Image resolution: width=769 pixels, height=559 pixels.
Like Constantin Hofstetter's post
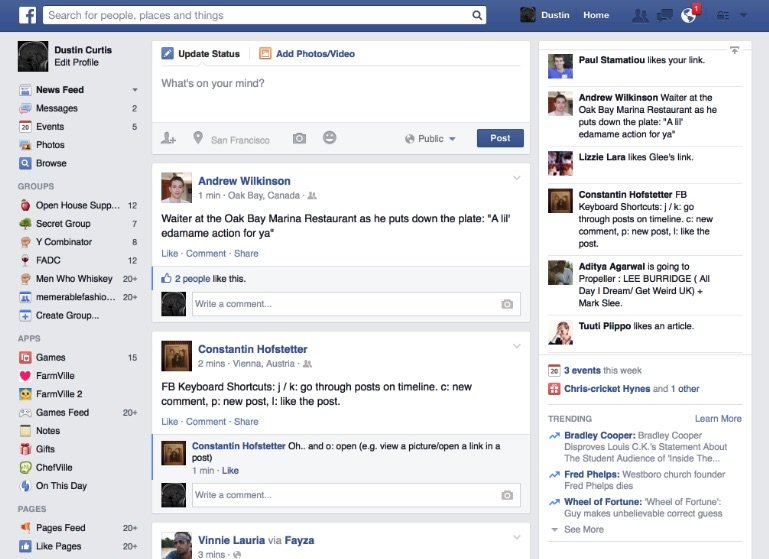tap(169, 421)
